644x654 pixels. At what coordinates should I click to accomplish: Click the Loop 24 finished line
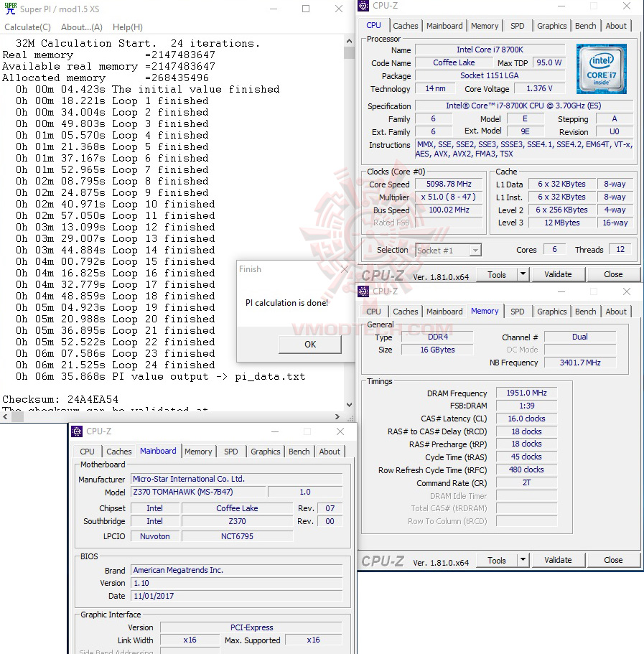pyautogui.click(x=115, y=365)
